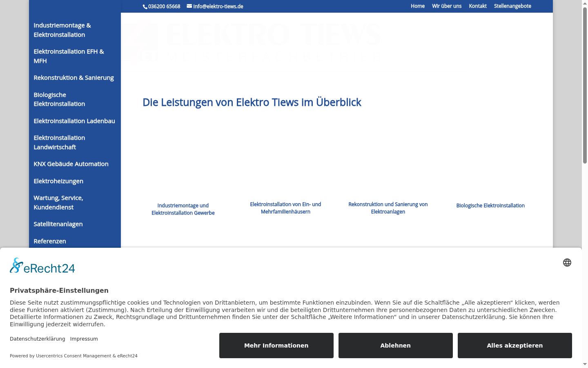The image size is (588, 368).
Task: Open the Impressum link
Action: [x=84, y=339]
